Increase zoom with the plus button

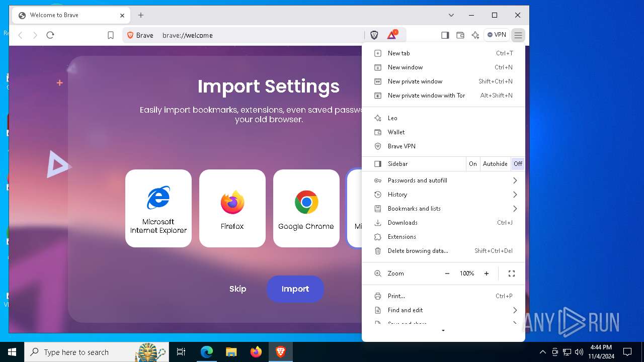pyautogui.click(x=487, y=274)
